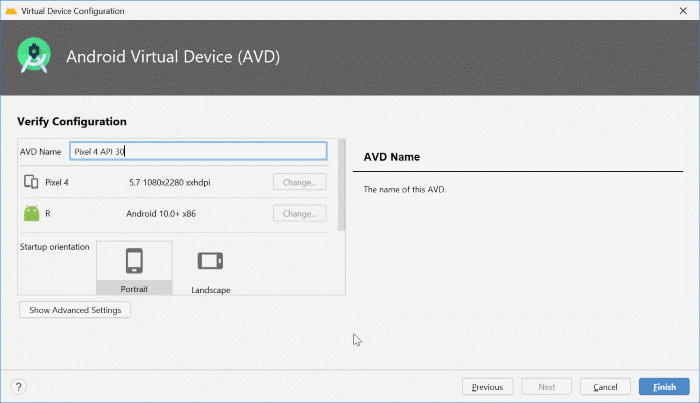Viewport: 700px width, 403px height.
Task: Click the Cancel button
Action: pyautogui.click(x=605, y=386)
